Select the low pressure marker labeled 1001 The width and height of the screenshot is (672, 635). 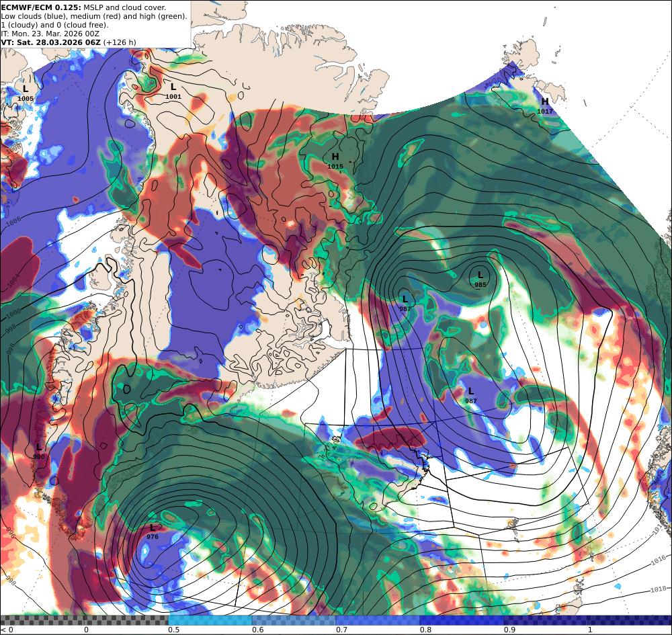173,91
